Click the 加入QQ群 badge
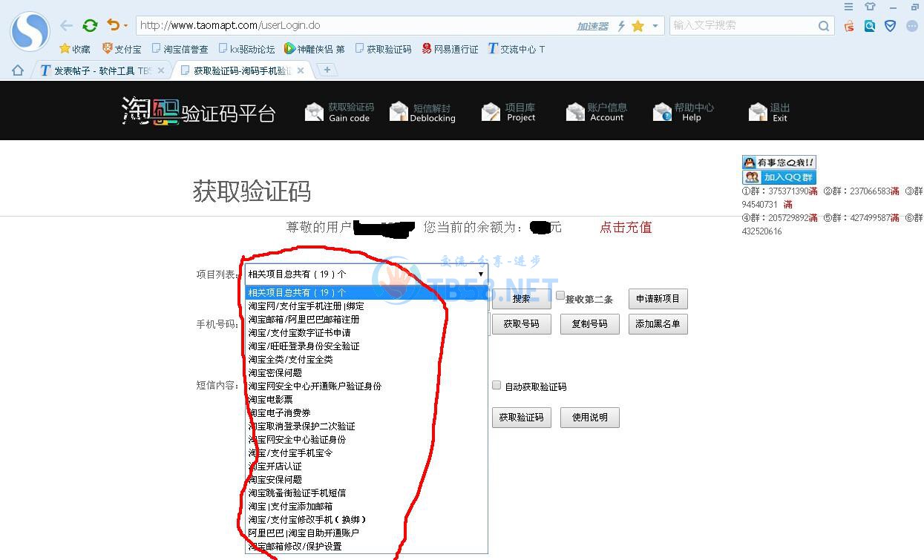The width and height of the screenshot is (924, 560). (x=779, y=177)
